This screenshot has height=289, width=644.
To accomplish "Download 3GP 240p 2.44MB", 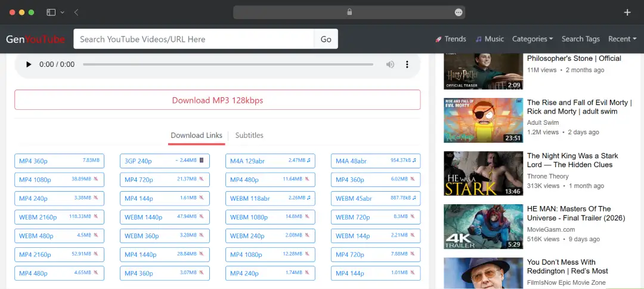I will tap(165, 161).
